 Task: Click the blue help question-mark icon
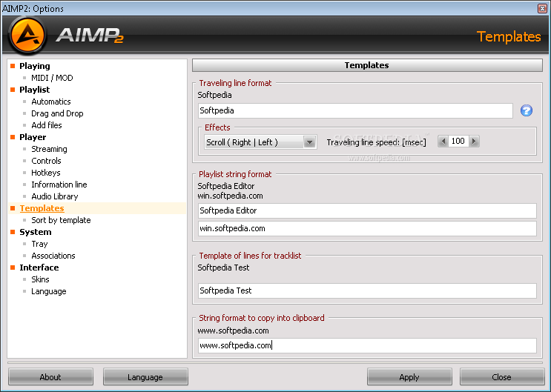coord(526,110)
